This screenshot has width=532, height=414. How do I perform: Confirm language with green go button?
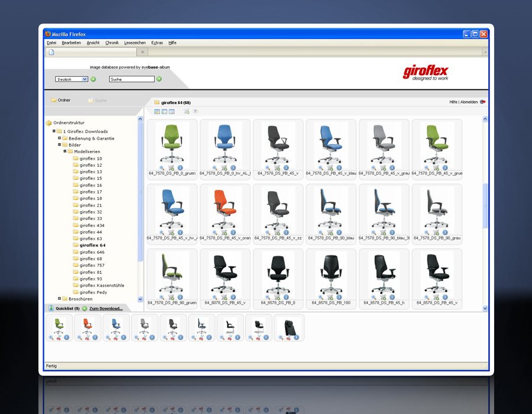[x=93, y=79]
